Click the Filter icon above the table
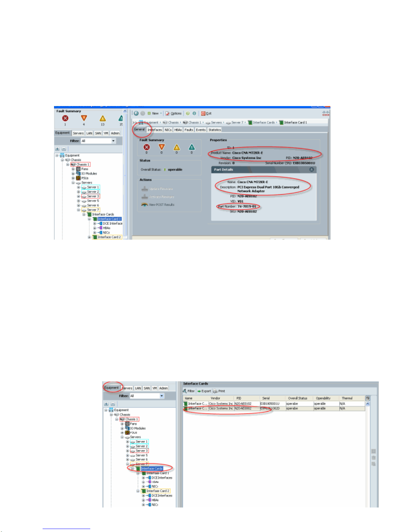Screen dimensions: 411x532 pos(189,391)
